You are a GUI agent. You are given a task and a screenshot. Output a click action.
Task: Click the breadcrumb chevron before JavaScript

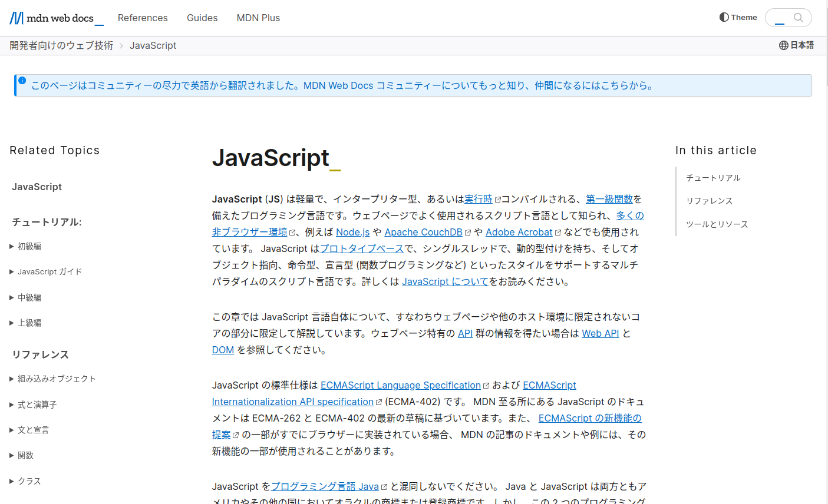[121, 46]
